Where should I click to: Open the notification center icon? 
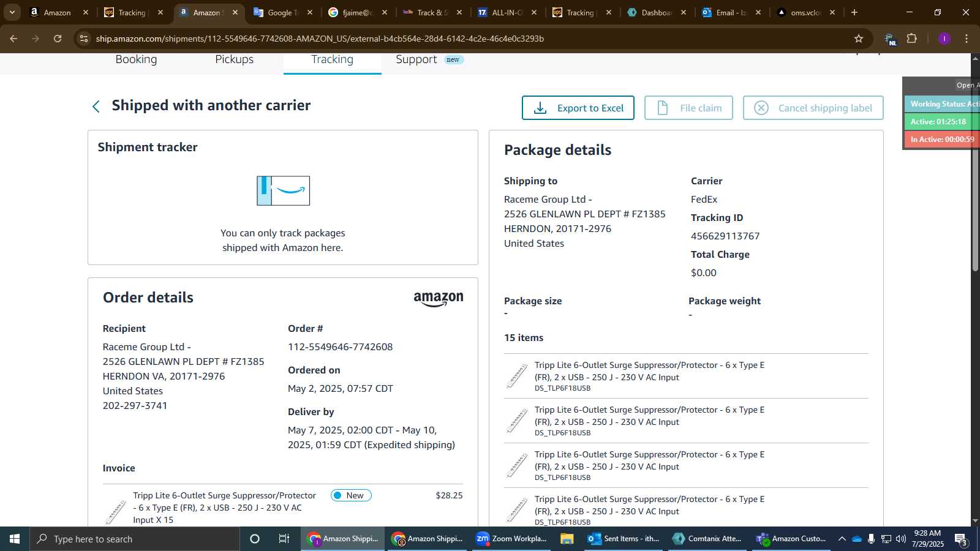point(961,539)
